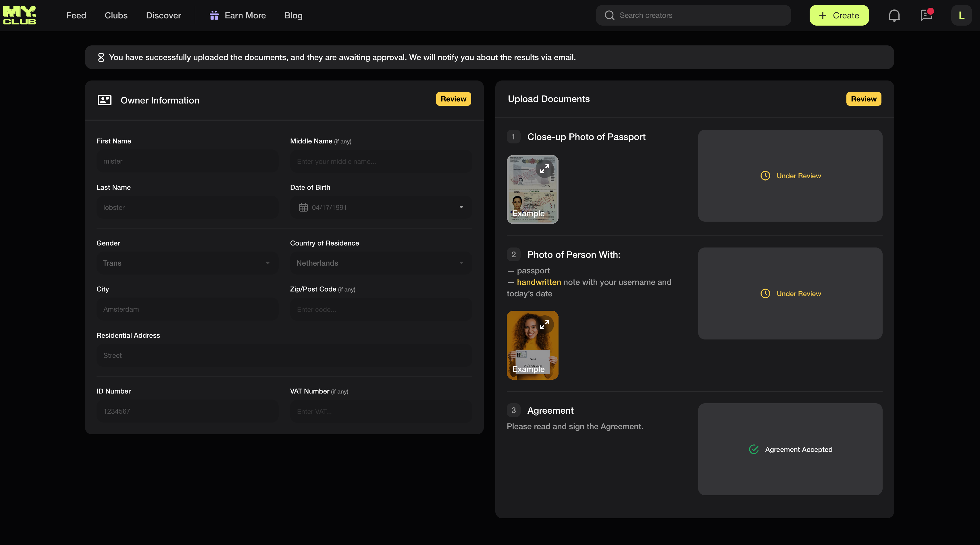
Task: Open the messages chat icon
Action: click(926, 16)
